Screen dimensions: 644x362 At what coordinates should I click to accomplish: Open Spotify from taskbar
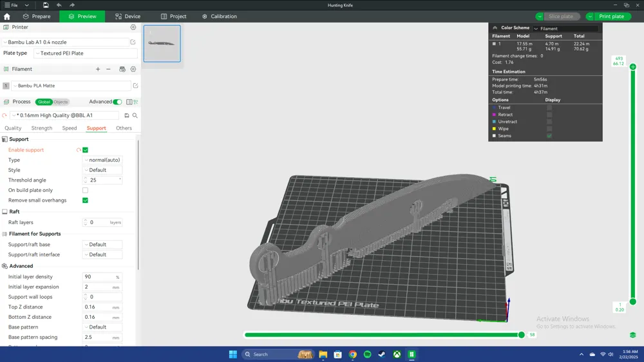pos(367,354)
